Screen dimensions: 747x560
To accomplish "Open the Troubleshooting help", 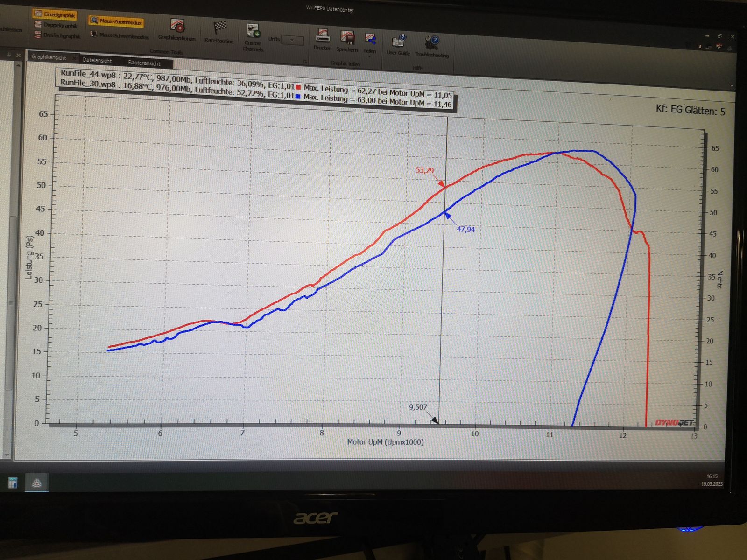I will tap(431, 47).
